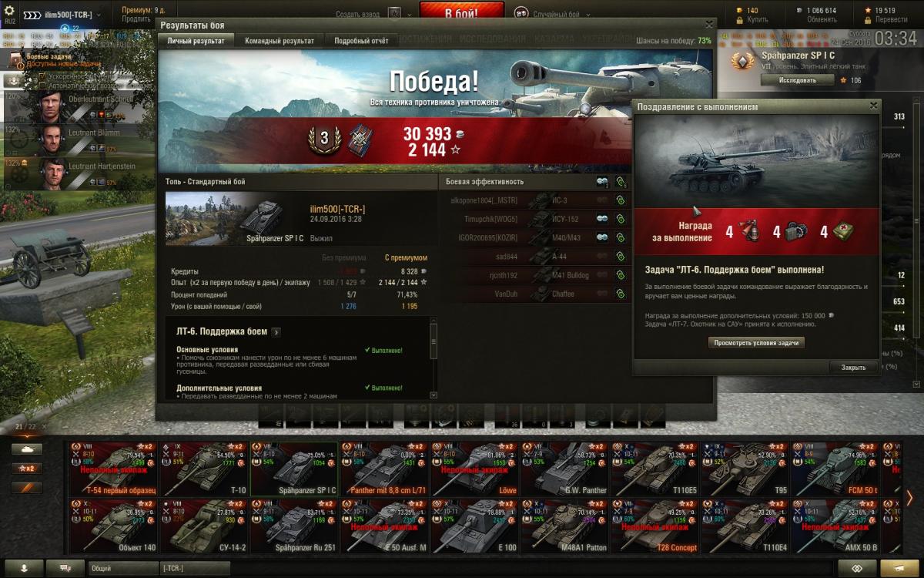The image size is (924, 578).
Task: Toggle the orange stripe carousel filter
Action: click(27, 487)
